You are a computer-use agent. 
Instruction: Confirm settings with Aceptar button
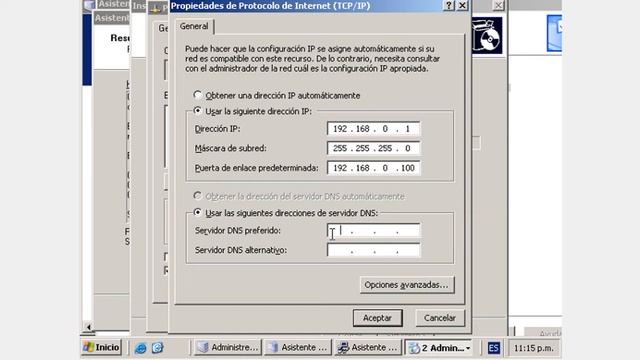[x=378, y=318]
